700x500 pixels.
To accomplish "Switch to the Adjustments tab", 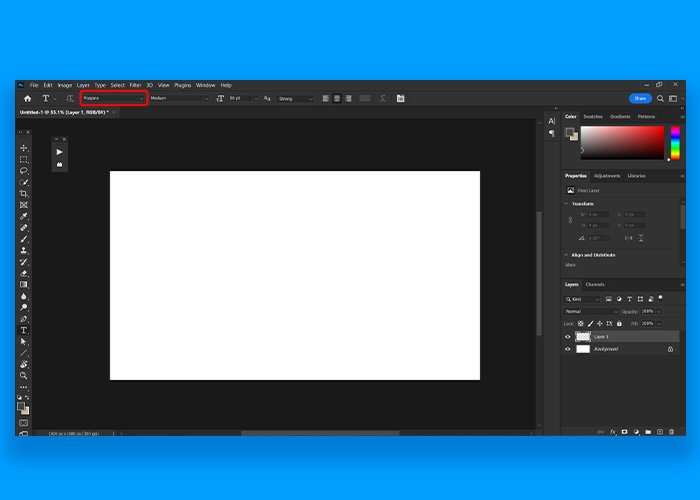I will coord(607,176).
